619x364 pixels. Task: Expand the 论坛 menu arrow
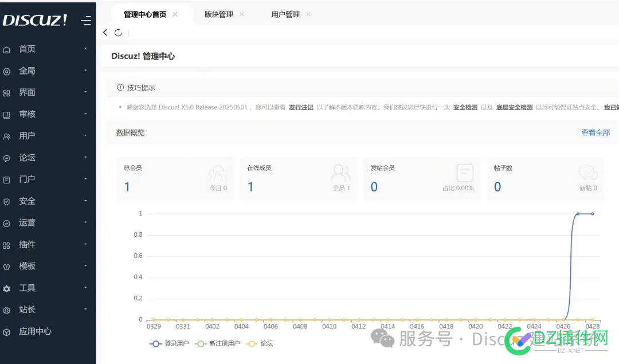pyautogui.click(x=85, y=157)
